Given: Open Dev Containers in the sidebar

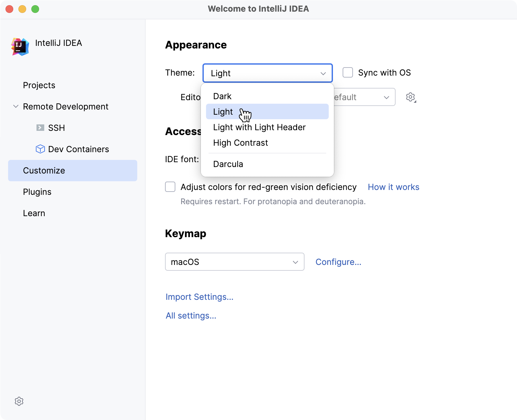Looking at the screenshot, I should (73, 149).
